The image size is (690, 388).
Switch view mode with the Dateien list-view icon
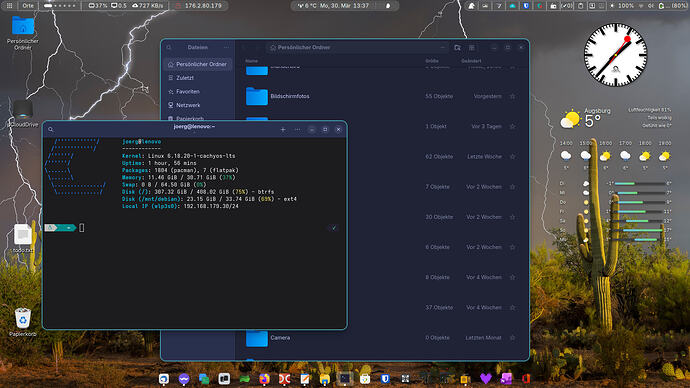tap(472, 48)
